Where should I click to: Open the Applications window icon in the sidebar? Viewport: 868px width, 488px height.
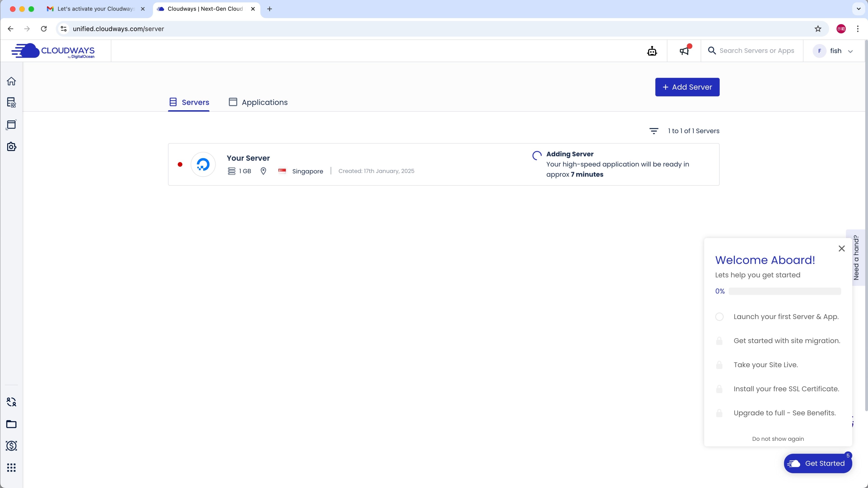[x=12, y=125]
